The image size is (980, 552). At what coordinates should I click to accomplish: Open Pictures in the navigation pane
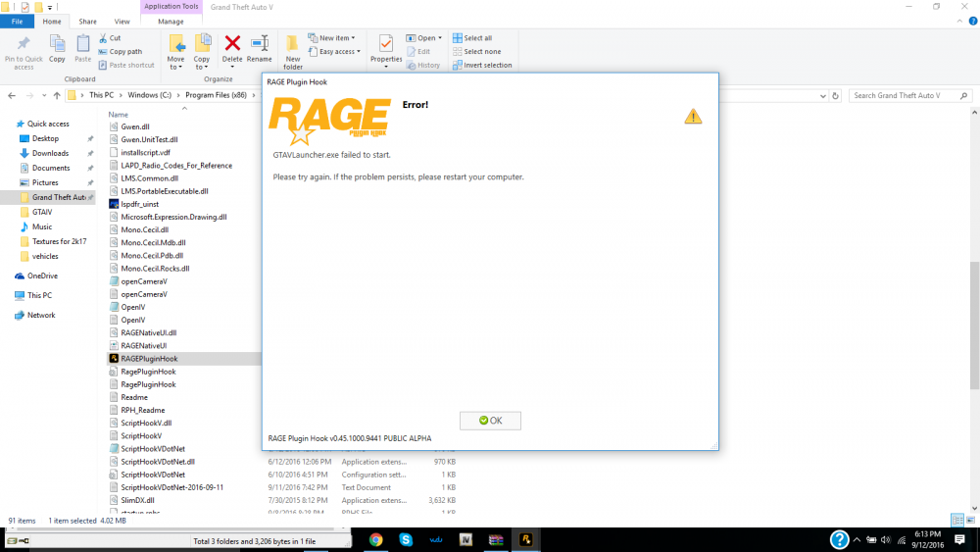(45, 182)
